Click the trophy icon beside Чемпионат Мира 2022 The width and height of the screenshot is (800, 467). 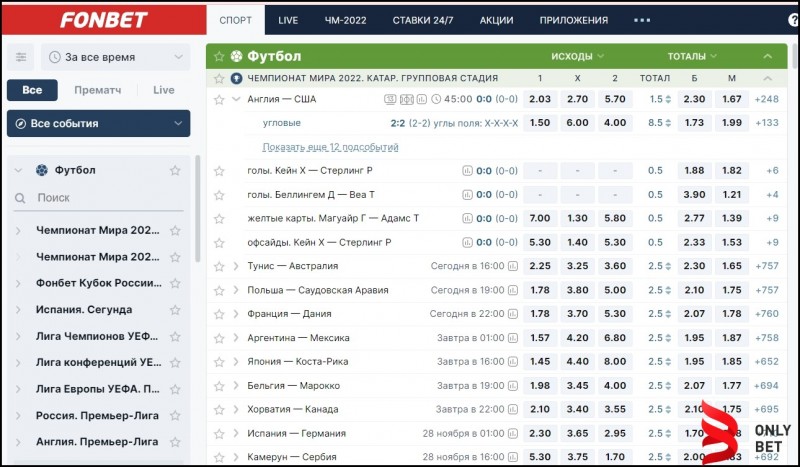236,79
